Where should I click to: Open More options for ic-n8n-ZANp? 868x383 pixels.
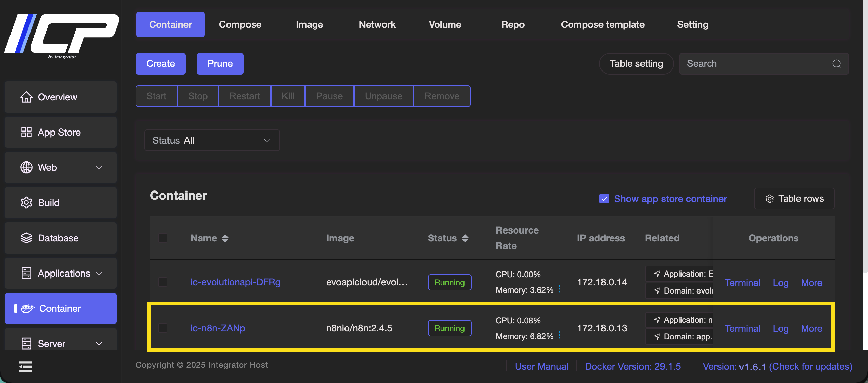point(811,328)
